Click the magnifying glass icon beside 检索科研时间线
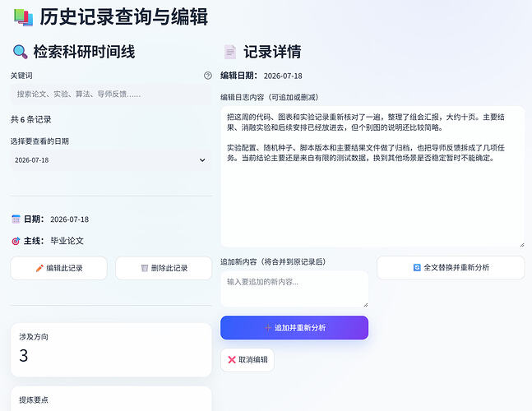Screen dimensions: 532x411 [20, 52]
